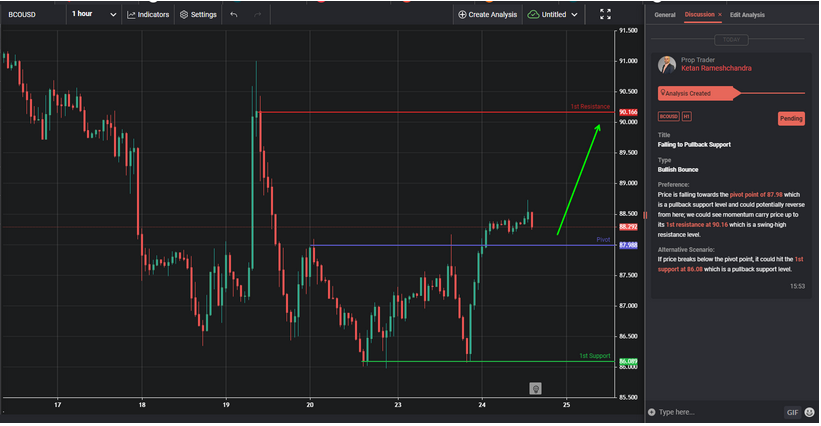Click the 'pivot point of 87.98' text
Screen dimensions: 821x426
756,195
